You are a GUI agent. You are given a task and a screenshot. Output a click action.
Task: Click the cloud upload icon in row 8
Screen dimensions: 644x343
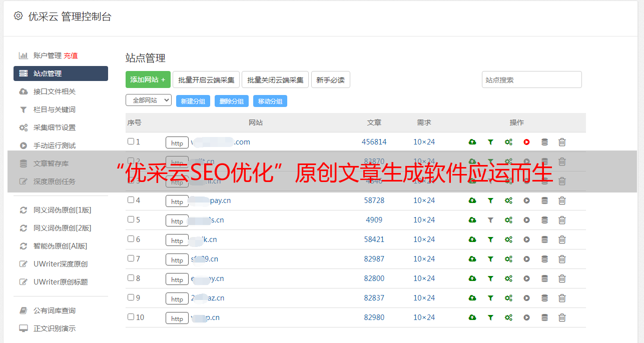pyautogui.click(x=472, y=278)
